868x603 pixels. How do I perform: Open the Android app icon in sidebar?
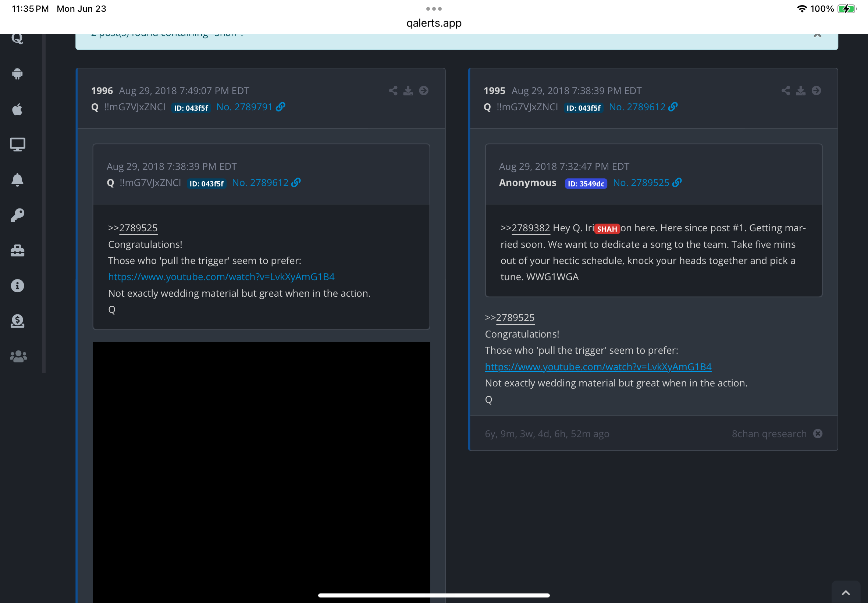click(x=17, y=73)
